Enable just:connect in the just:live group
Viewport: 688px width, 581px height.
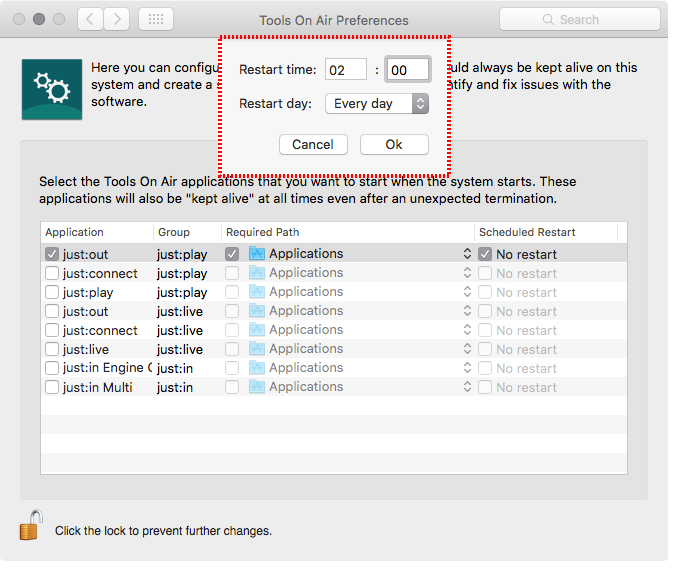[52, 330]
